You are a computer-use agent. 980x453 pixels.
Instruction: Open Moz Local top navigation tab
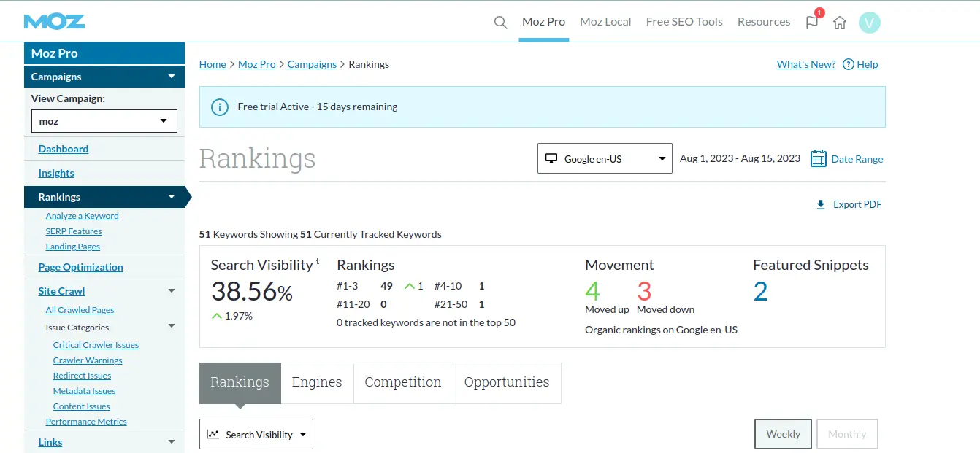(605, 22)
